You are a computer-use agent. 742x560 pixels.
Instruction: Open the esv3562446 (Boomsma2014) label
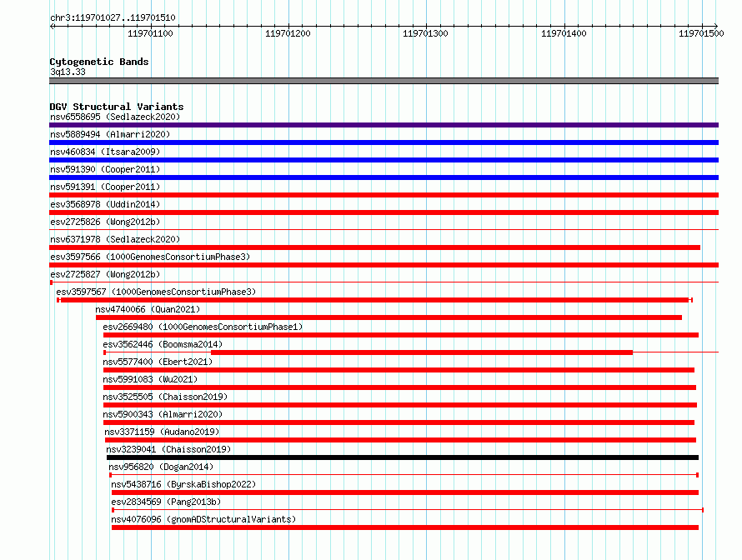[x=163, y=344]
